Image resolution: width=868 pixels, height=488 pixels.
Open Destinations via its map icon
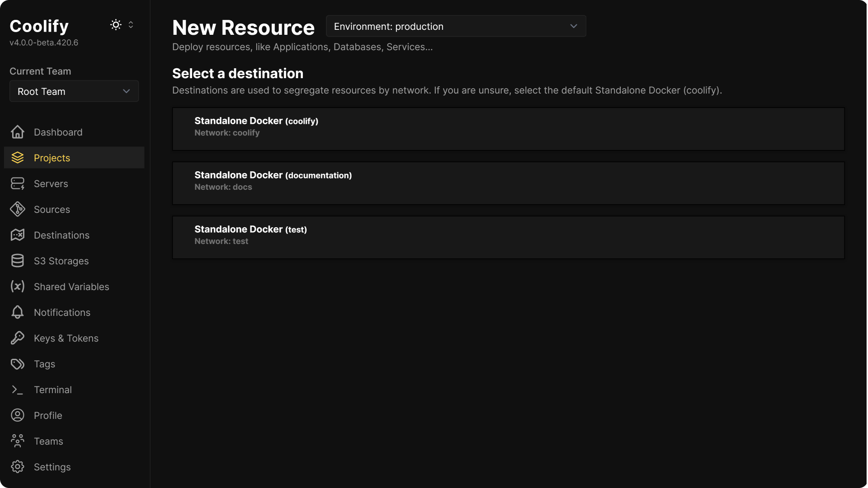click(17, 235)
